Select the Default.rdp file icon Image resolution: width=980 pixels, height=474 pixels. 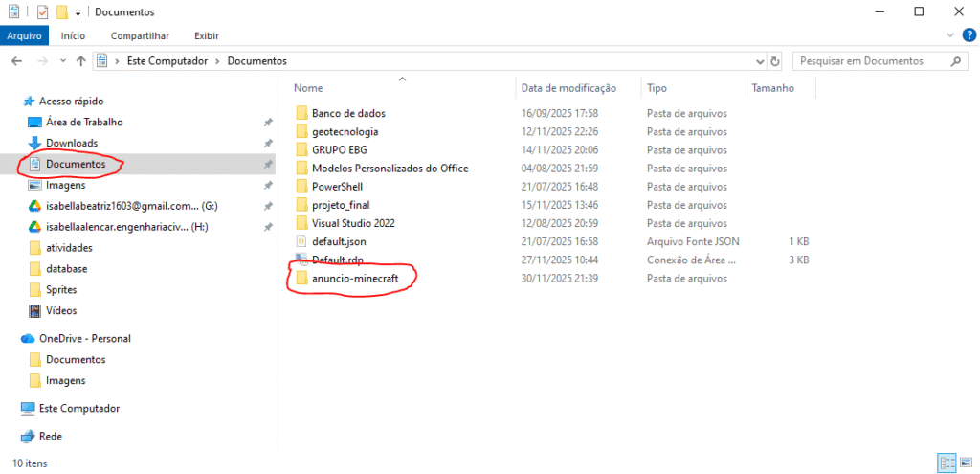[301, 260]
